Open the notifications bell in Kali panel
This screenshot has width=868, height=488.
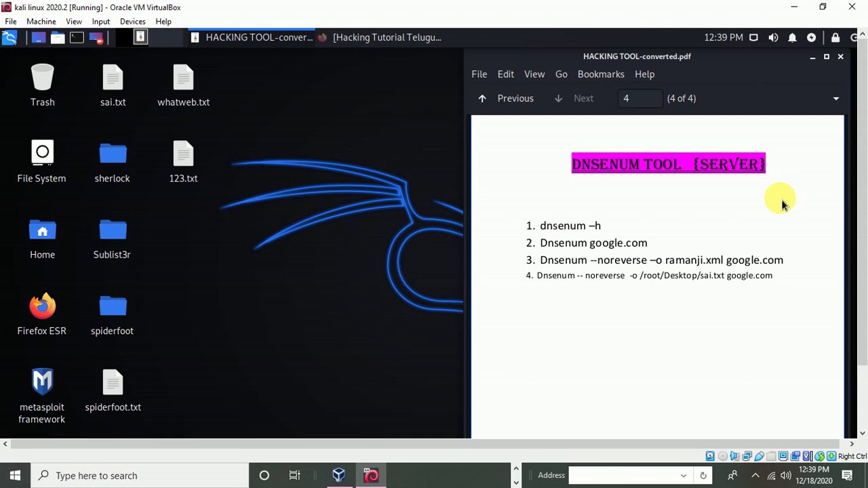(792, 38)
